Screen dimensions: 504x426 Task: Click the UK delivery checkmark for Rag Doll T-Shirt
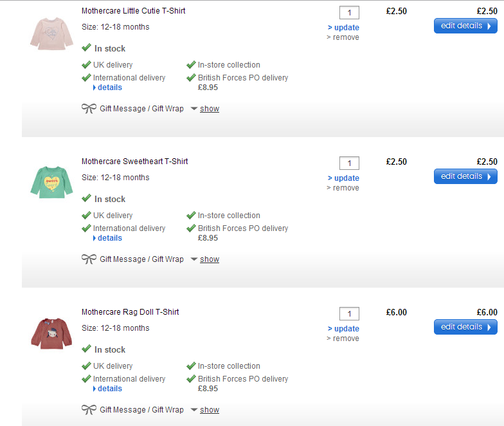point(86,366)
